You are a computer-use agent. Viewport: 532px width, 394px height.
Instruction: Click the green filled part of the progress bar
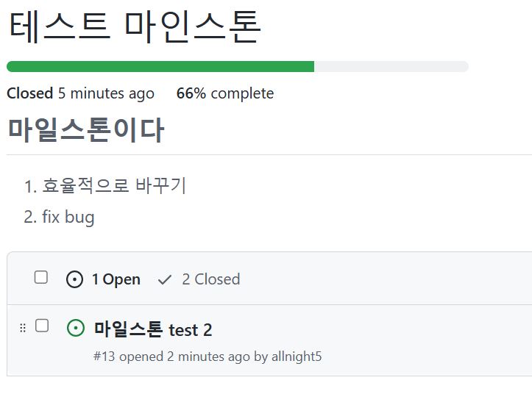pos(160,66)
